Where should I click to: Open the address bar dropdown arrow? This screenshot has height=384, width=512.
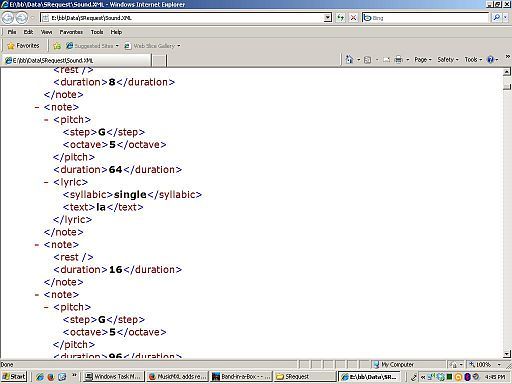[328, 17]
